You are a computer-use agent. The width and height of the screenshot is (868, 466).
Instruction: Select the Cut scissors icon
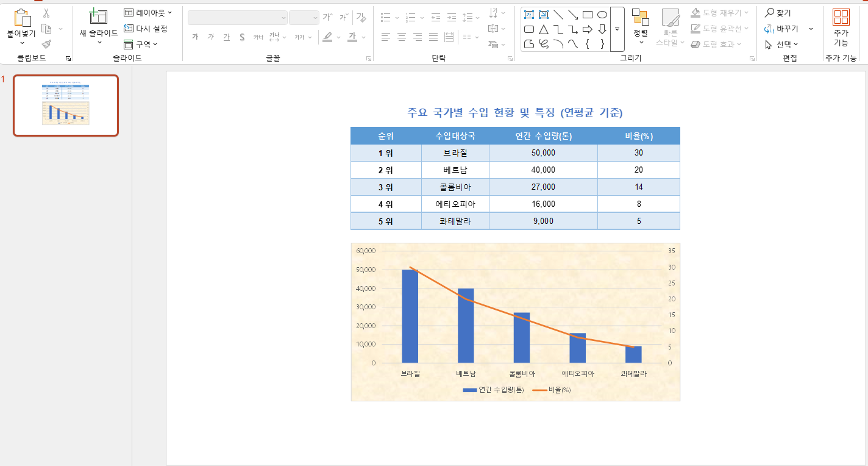point(46,13)
